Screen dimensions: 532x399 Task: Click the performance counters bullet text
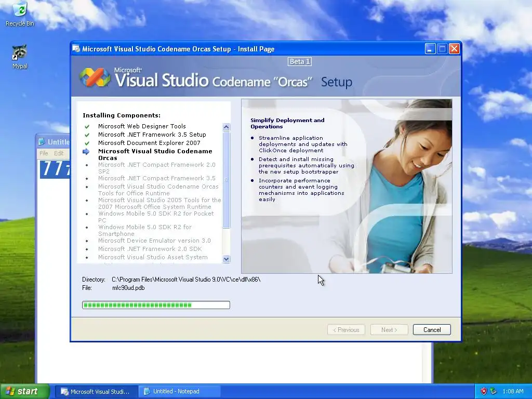click(301, 190)
